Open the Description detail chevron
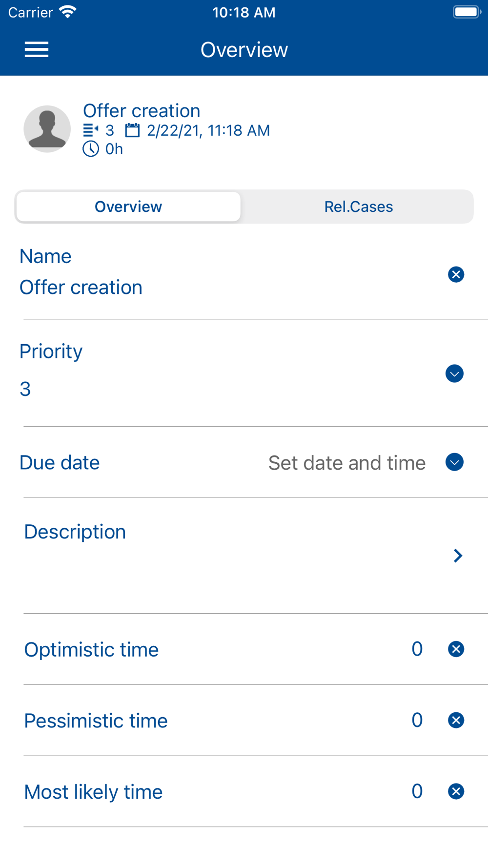Image resolution: width=488 pixels, height=868 pixels. point(457,556)
